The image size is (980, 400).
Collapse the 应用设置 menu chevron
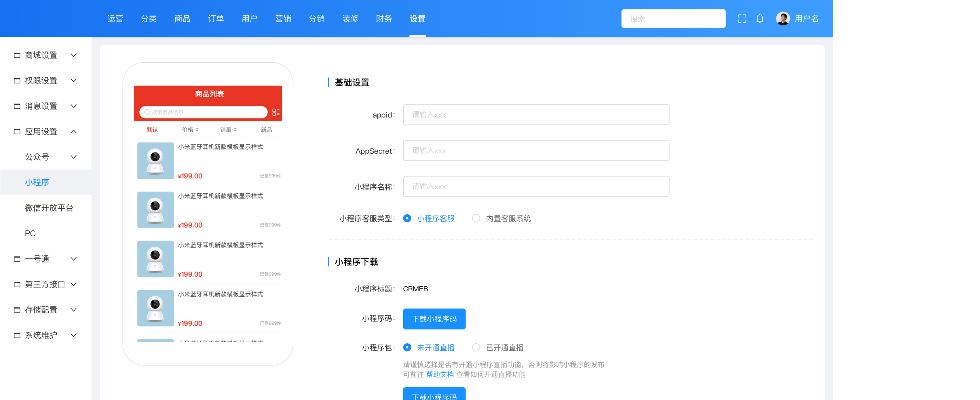[74, 132]
